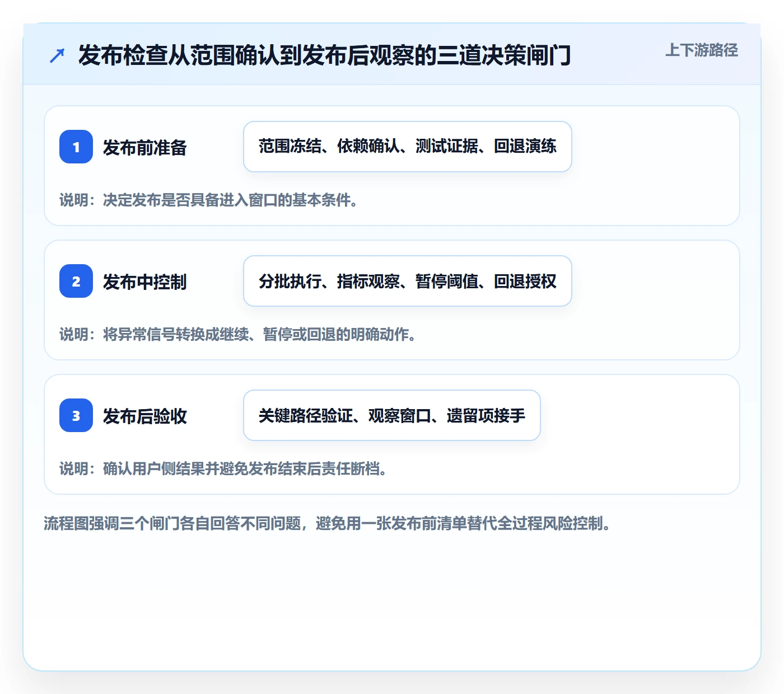The image size is (784, 694).
Task: Click the step 3 number badge
Action: point(76,415)
